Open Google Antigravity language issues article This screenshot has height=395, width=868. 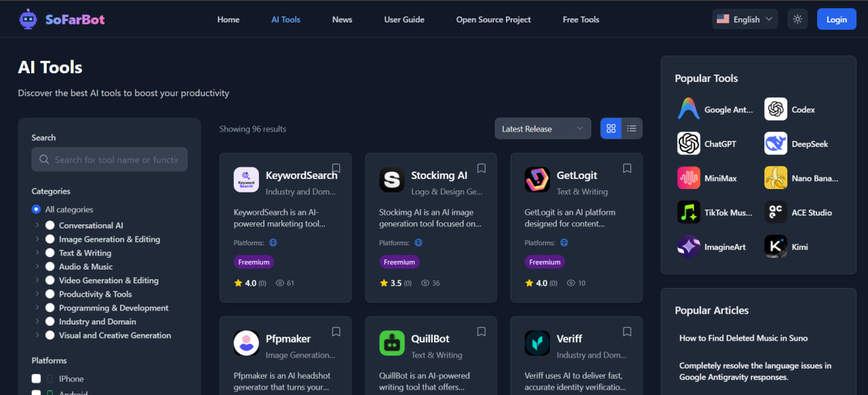(x=755, y=371)
